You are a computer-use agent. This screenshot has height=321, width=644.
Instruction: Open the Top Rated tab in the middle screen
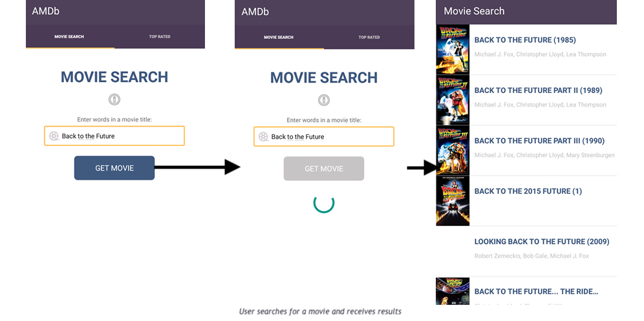pos(369,37)
